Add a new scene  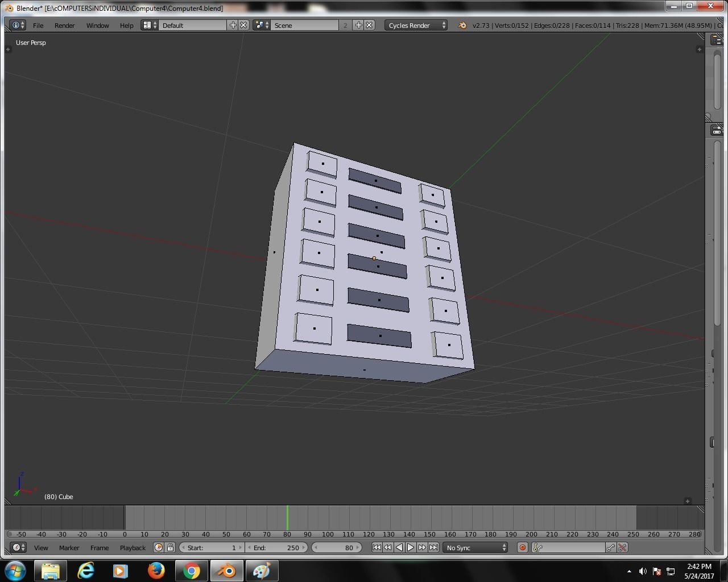point(358,25)
